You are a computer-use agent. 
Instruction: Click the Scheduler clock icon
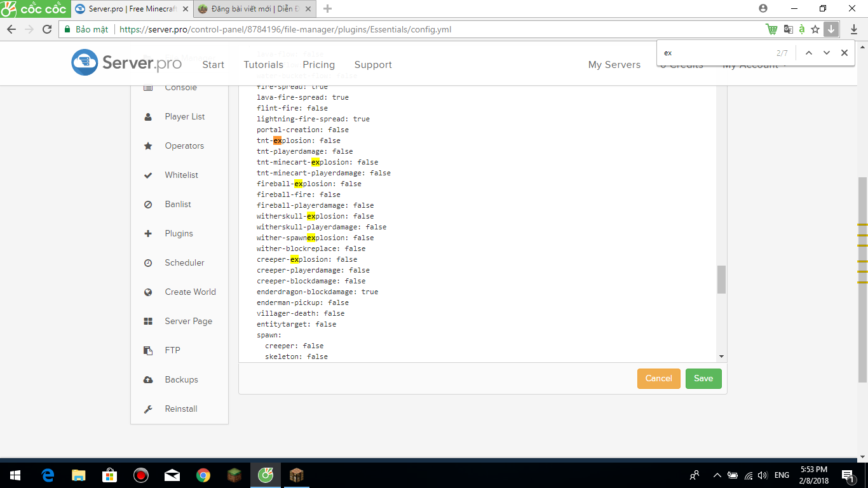148,263
